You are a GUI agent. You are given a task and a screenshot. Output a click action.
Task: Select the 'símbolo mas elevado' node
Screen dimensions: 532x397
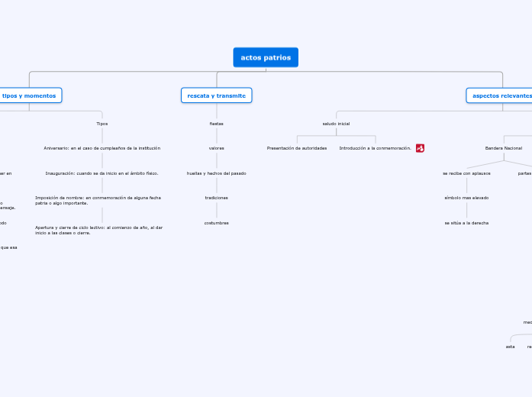466,198
